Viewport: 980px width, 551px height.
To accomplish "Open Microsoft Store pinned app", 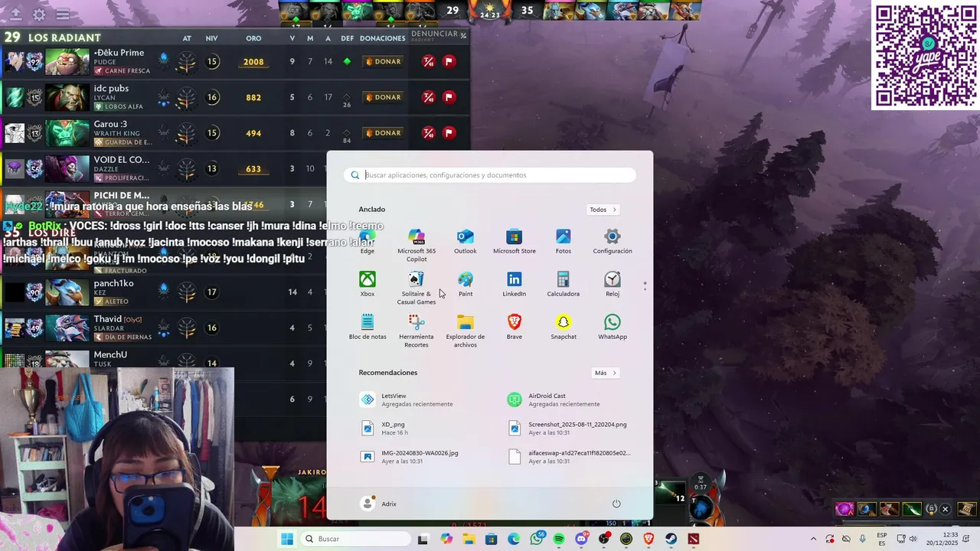I will (x=514, y=242).
